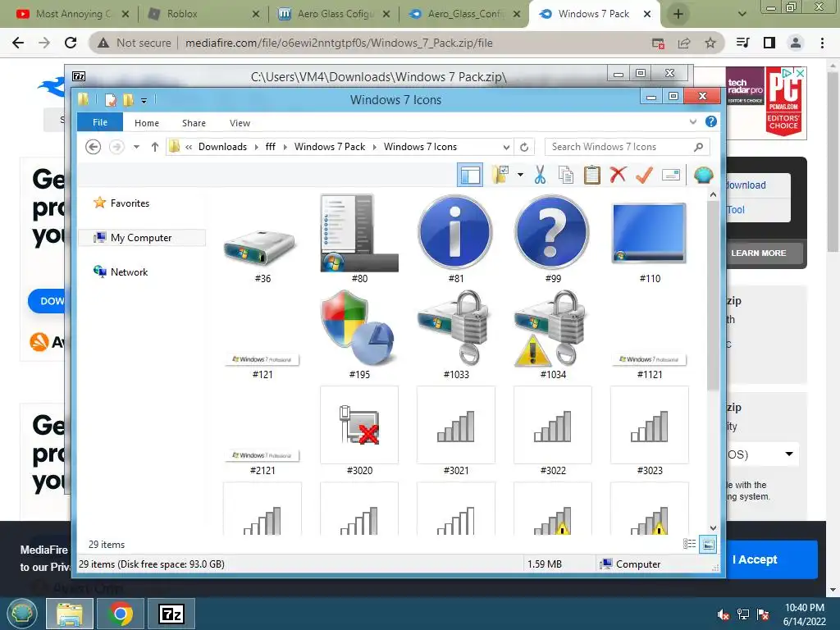Click the Classic Shell settings icon
Image resolution: width=840 pixels, height=630 pixels.
pyautogui.click(x=703, y=175)
